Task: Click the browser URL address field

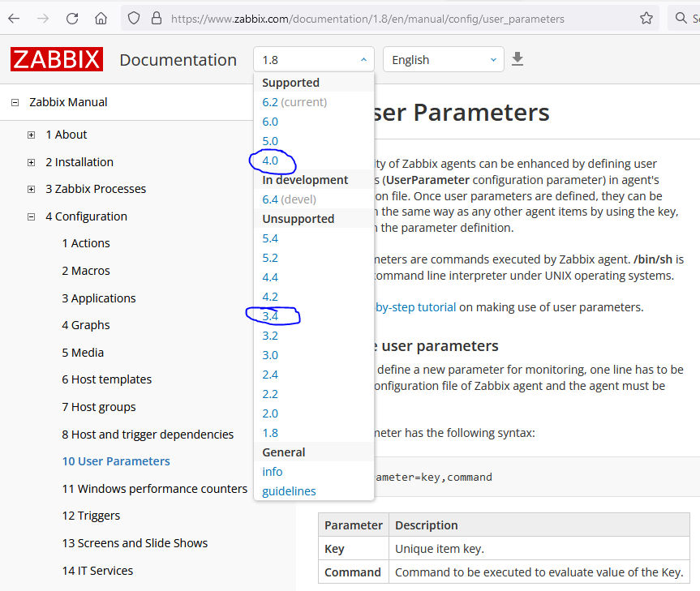Action: coord(389,18)
